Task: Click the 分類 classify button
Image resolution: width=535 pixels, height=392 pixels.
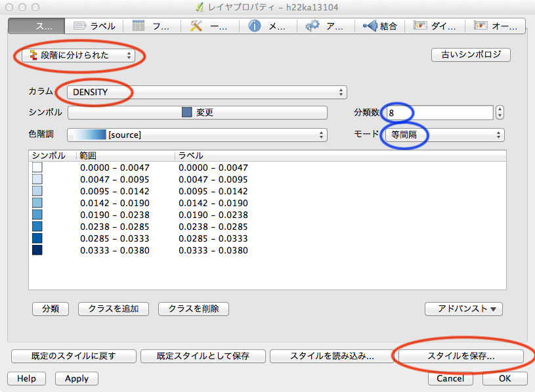Action: [51, 309]
